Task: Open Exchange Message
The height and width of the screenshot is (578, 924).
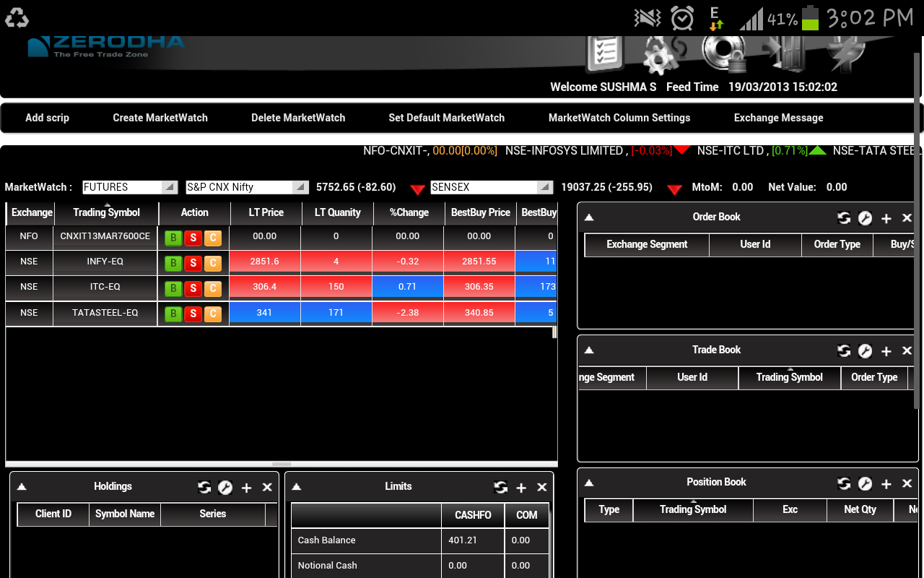Action: pos(779,118)
